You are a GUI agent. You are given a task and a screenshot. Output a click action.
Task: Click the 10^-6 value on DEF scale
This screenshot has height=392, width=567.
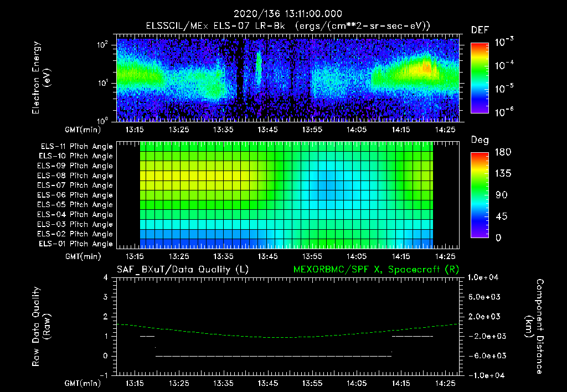tap(504, 112)
